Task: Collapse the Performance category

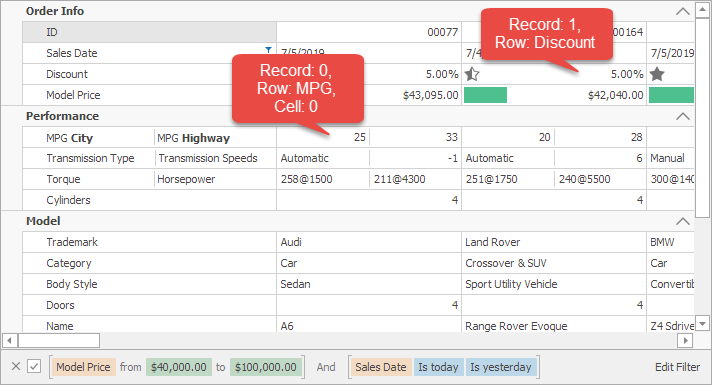Action: coord(682,117)
